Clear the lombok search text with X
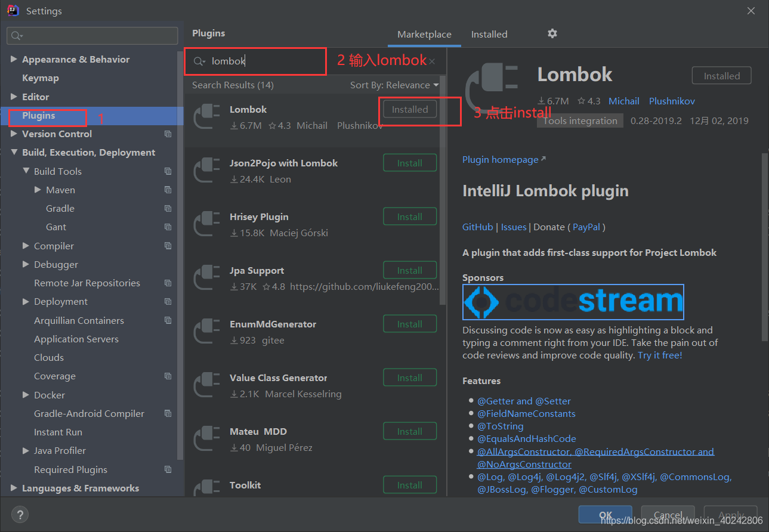Viewport: 769px width, 532px height. pos(432,61)
